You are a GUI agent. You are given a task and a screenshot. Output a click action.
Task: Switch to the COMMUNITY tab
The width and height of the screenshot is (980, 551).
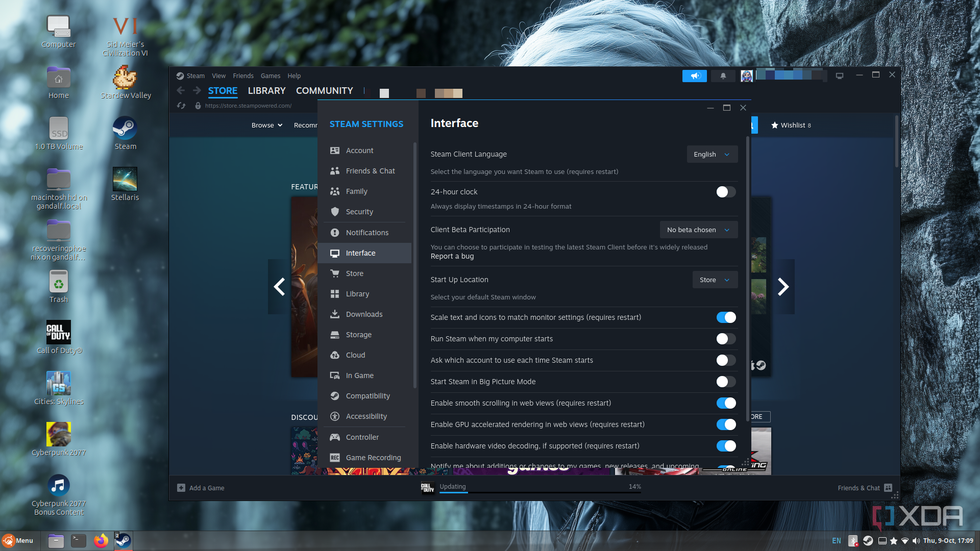[x=325, y=90]
